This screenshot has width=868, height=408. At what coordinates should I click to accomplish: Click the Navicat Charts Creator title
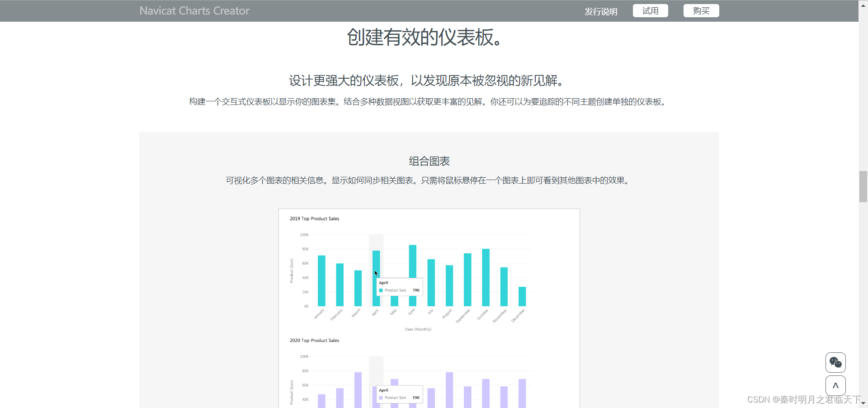click(194, 11)
